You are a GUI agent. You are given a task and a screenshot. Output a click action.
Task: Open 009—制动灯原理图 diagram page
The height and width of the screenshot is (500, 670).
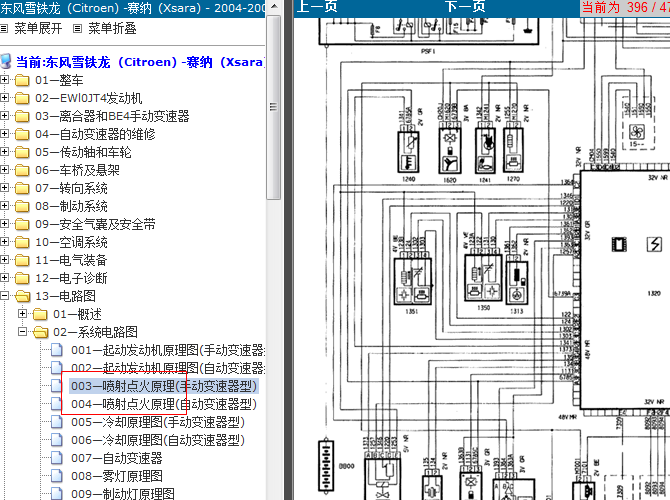coord(123,493)
